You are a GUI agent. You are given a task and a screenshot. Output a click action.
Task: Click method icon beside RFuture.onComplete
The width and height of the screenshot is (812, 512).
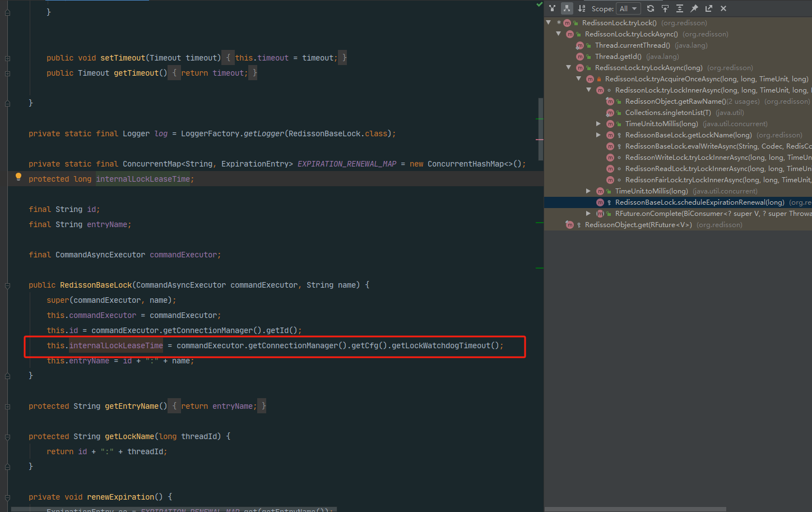600,214
